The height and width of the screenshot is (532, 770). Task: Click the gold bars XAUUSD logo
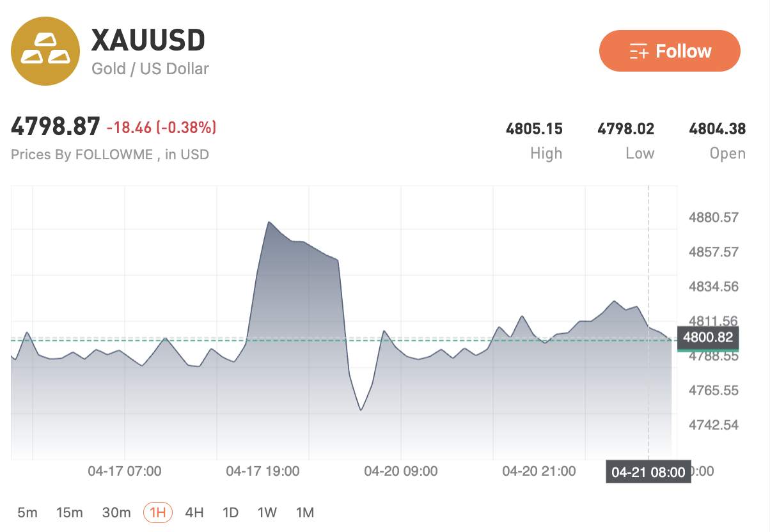[46, 51]
